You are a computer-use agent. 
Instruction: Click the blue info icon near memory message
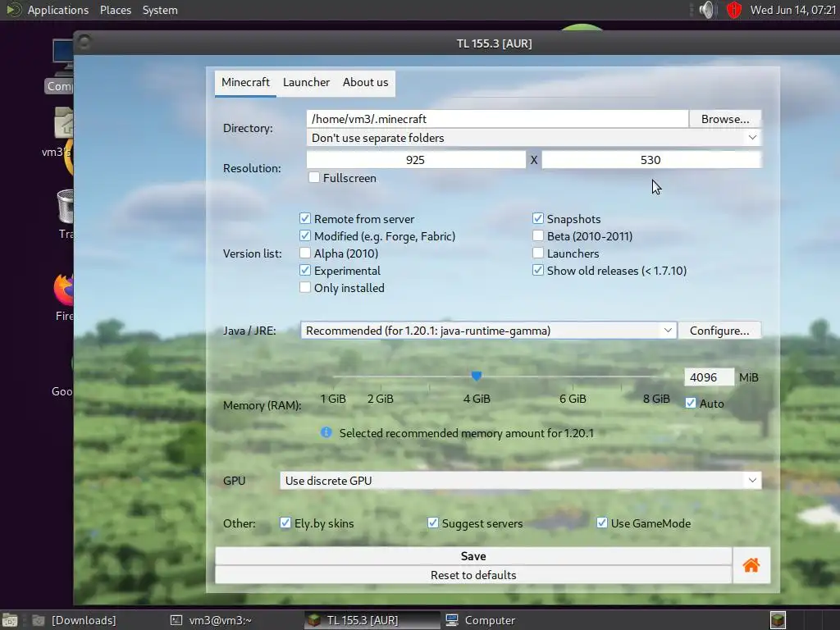[326, 432]
